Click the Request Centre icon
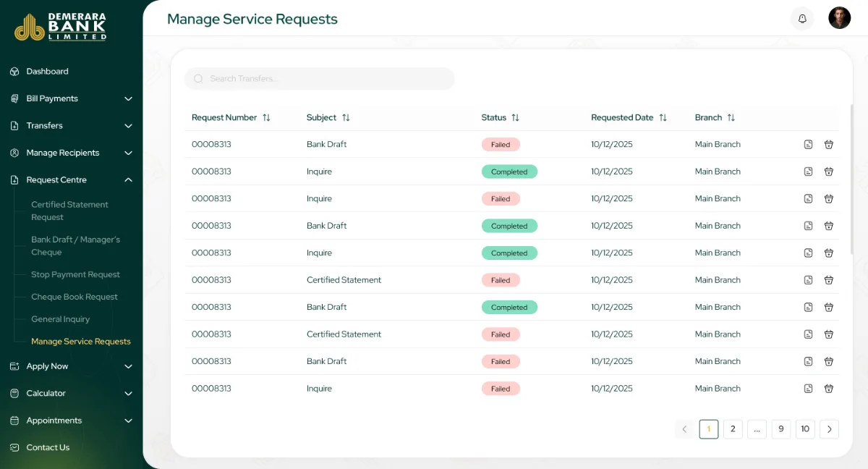Image resolution: width=868 pixels, height=469 pixels. (14, 180)
